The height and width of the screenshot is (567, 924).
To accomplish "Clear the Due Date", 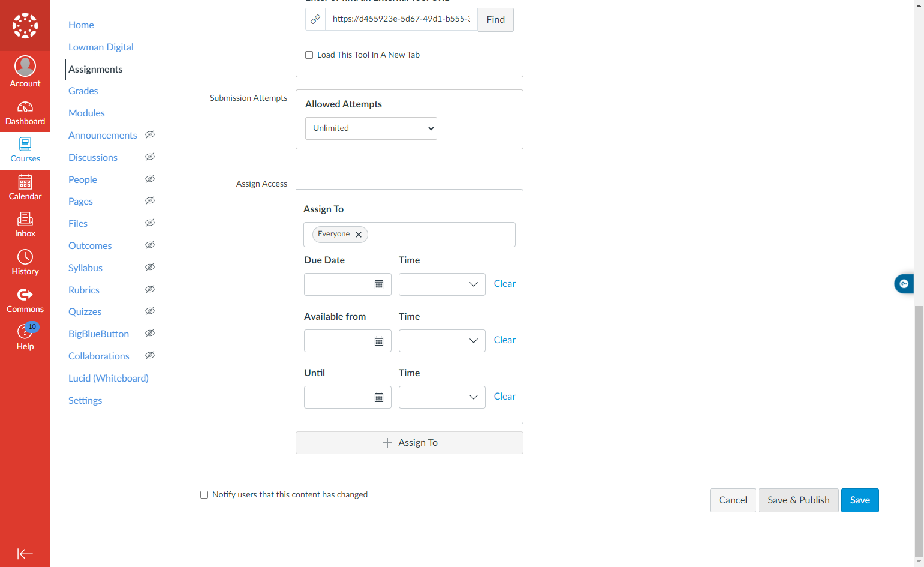I will [x=505, y=284].
